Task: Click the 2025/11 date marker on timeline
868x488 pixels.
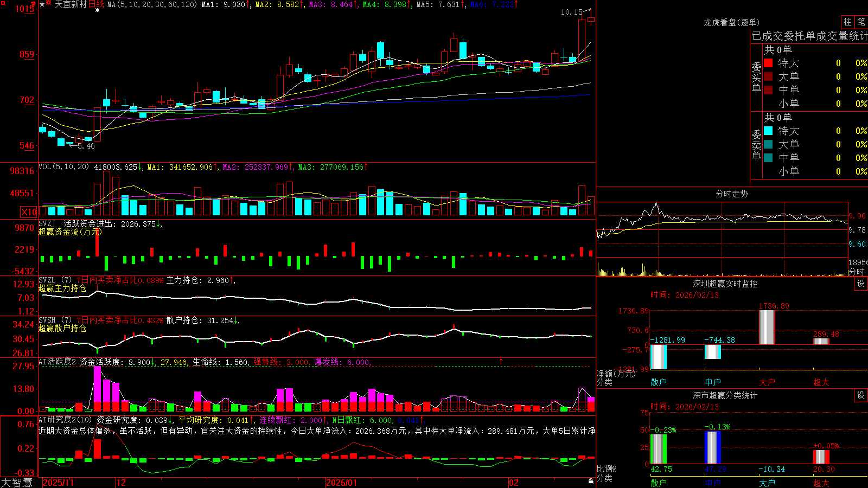Action: [58, 483]
